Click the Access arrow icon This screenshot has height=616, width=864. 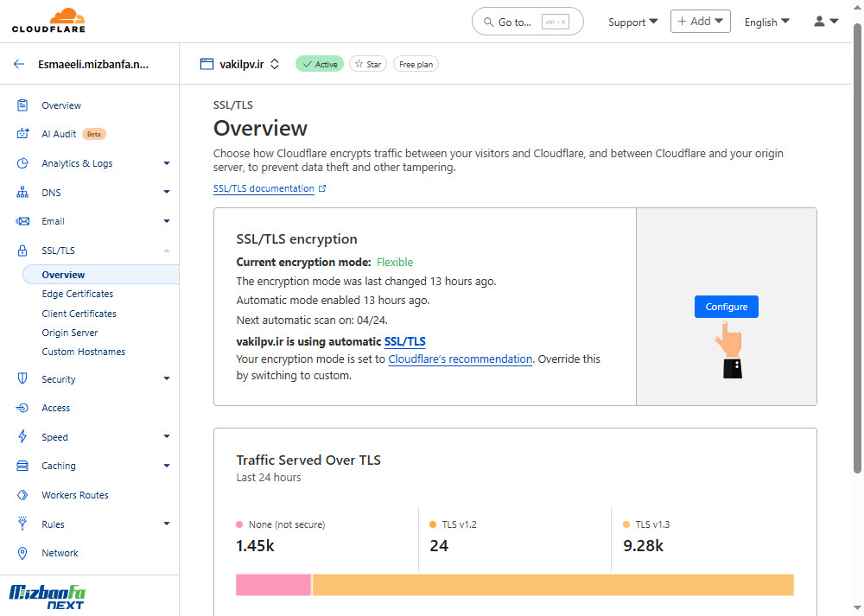point(22,408)
